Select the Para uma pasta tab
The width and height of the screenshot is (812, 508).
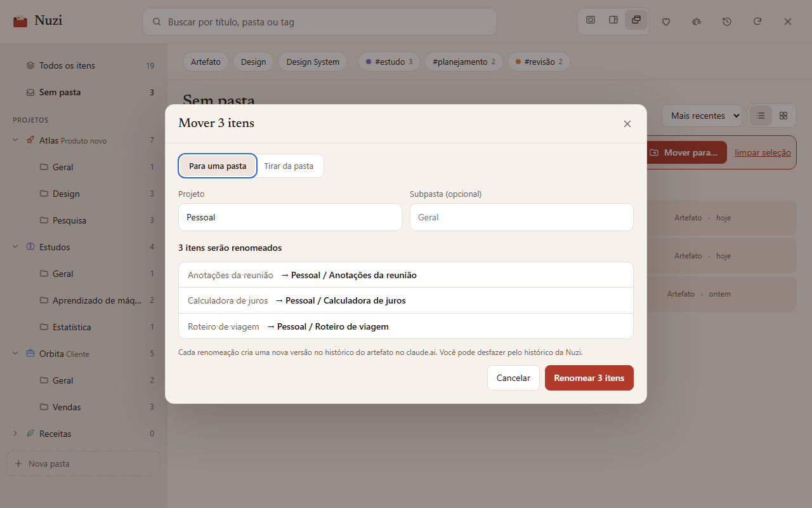(218, 166)
